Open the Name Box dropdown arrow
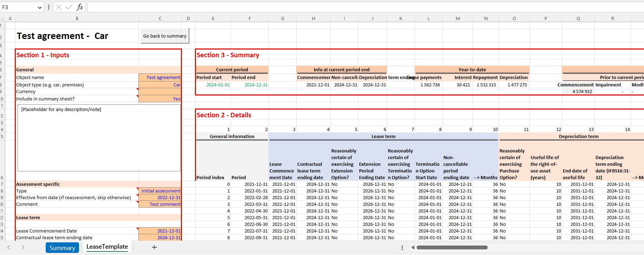Screen dimensions: 644x255 40,7
